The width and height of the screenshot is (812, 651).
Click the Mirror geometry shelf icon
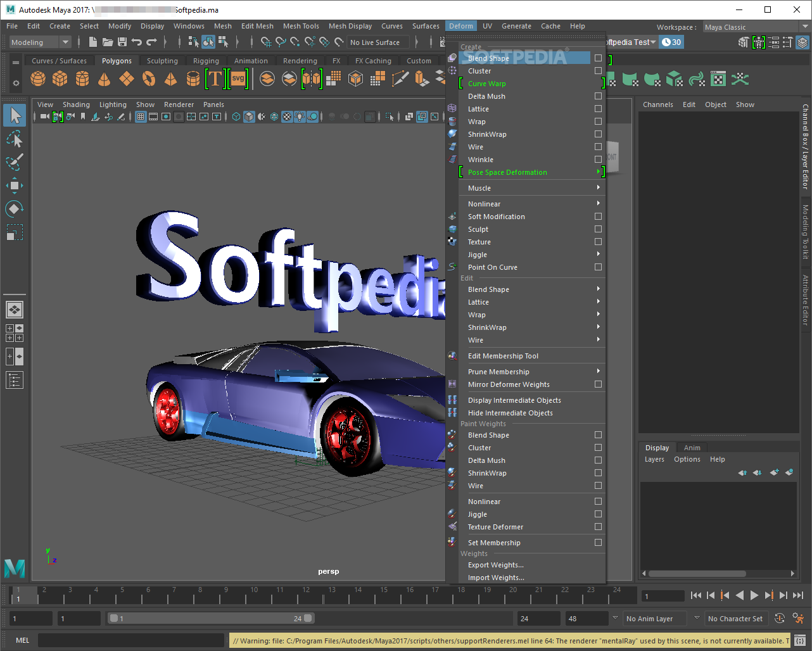click(312, 79)
